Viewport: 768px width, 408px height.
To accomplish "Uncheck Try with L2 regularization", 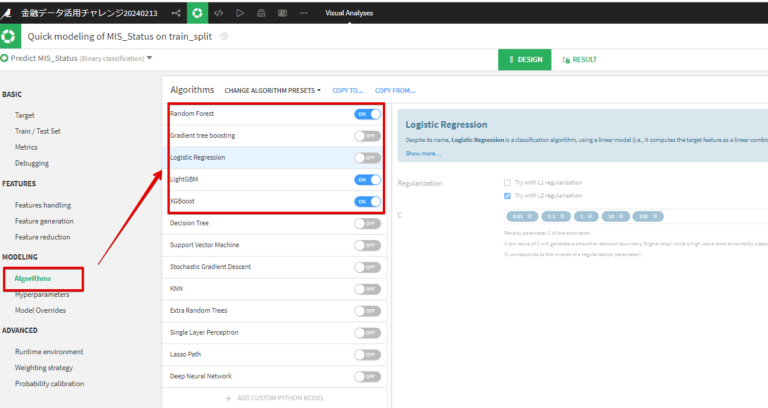I will (508, 195).
